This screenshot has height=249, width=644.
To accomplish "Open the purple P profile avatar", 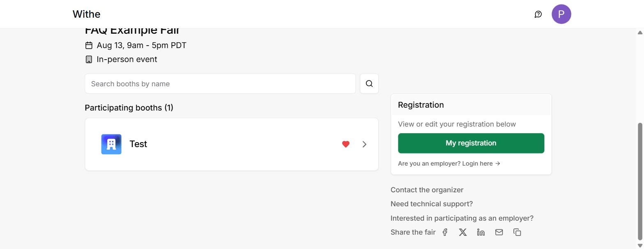I will (561, 14).
